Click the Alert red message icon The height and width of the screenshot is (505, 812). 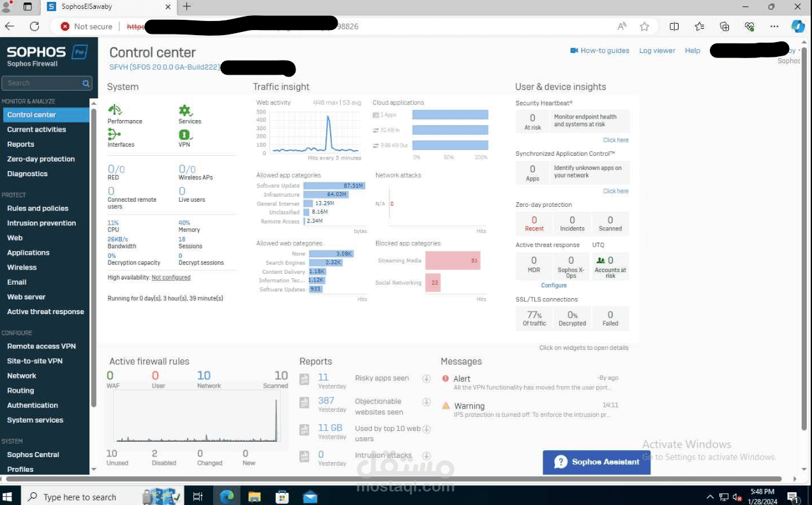pyautogui.click(x=446, y=379)
